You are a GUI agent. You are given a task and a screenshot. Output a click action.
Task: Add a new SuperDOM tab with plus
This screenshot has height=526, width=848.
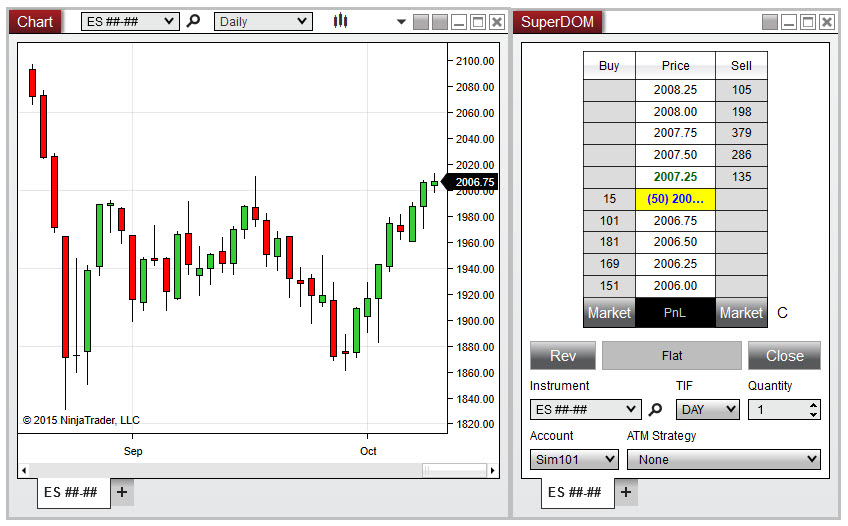click(625, 492)
